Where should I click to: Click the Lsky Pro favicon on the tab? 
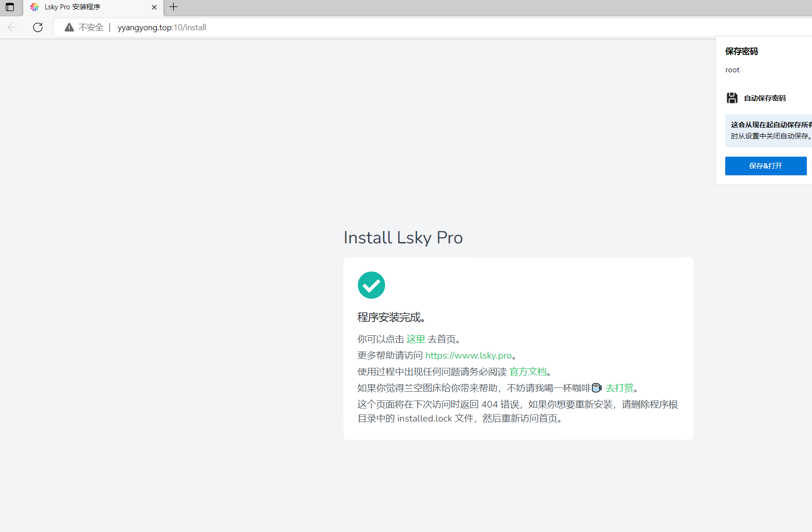(x=34, y=7)
